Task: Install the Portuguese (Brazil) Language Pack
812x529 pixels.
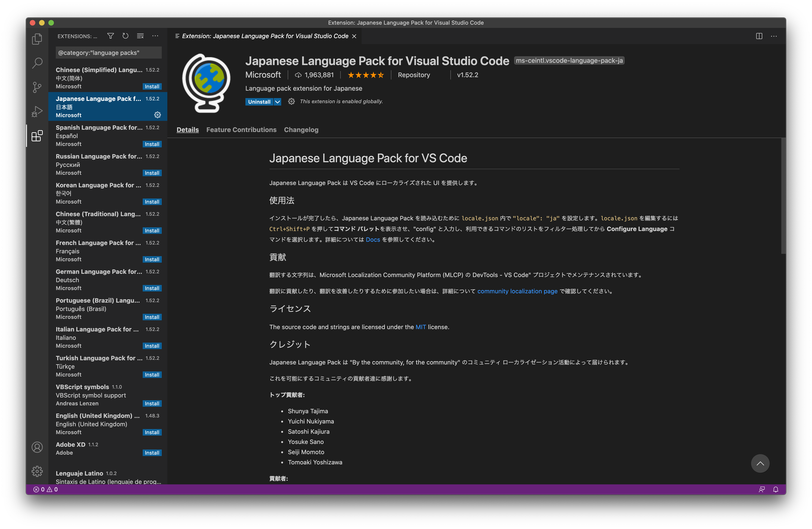Action: click(152, 317)
